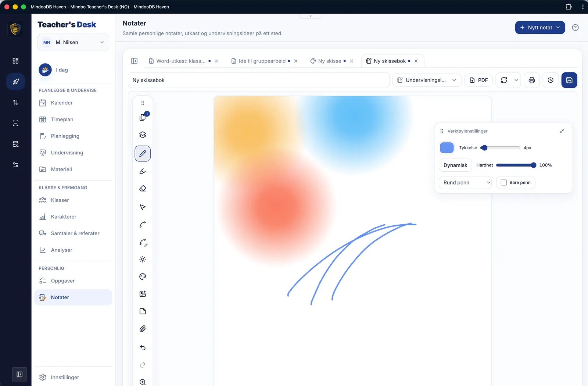Viewport: 588px width, 386px height.
Task: Expand the M. Nilsen account selector
Action: (x=73, y=42)
